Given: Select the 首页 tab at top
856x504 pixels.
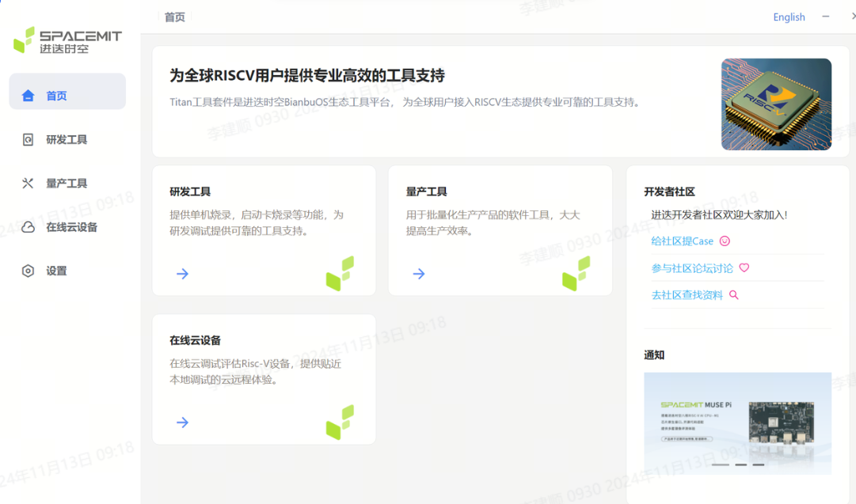Looking at the screenshot, I should [x=175, y=17].
